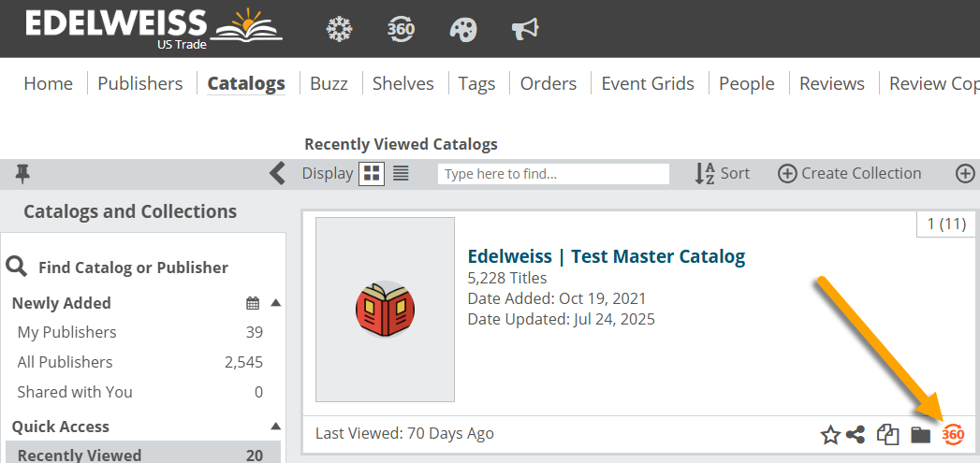
Task: Switch display to grid view
Action: (372, 173)
